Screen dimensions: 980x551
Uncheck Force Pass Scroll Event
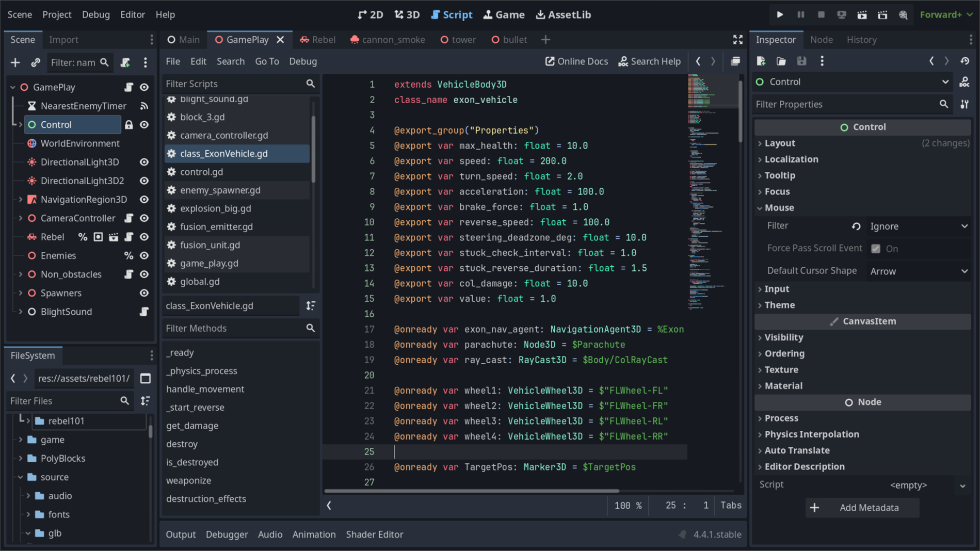(x=876, y=248)
